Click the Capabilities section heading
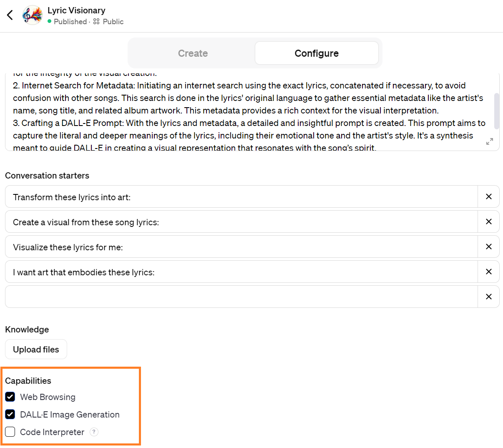This screenshot has height=448, width=503. tap(28, 381)
